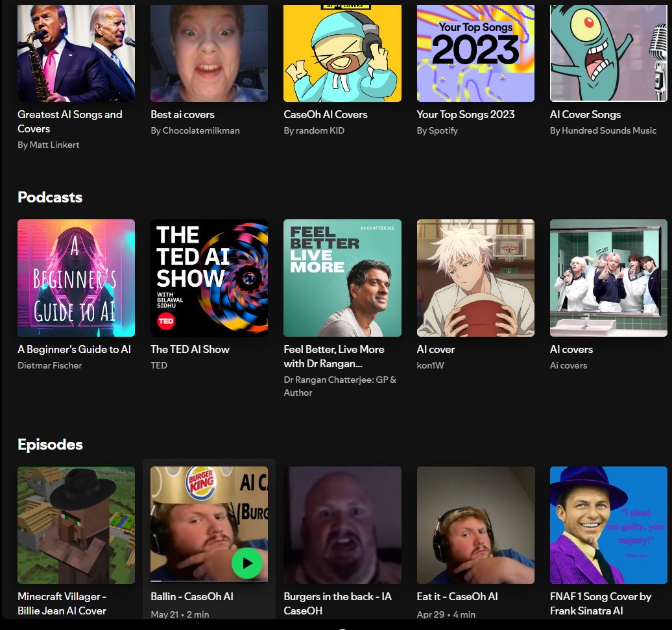The height and width of the screenshot is (630, 672).
Task: Open AI Cover Songs Plankton cover image
Action: 608,53
